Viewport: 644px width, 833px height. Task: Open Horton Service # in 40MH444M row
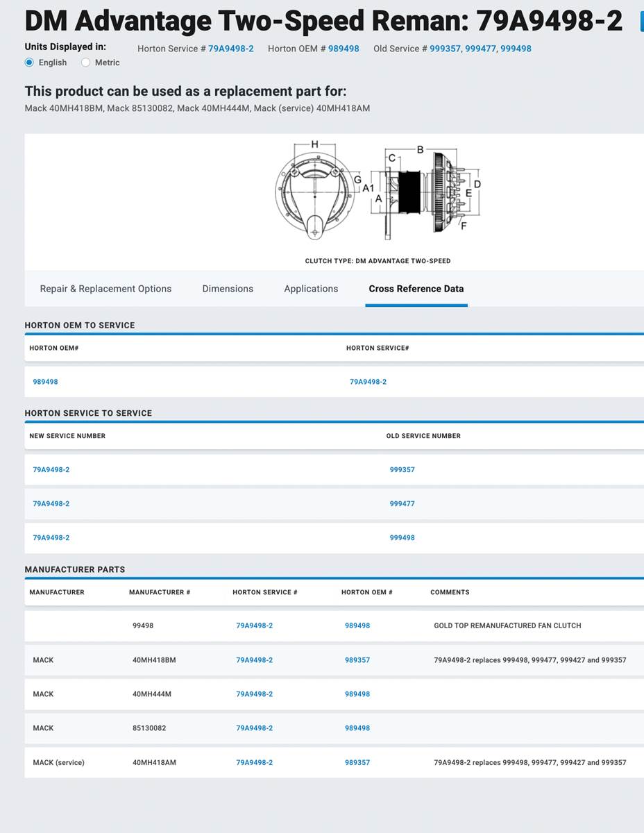point(255,694)
